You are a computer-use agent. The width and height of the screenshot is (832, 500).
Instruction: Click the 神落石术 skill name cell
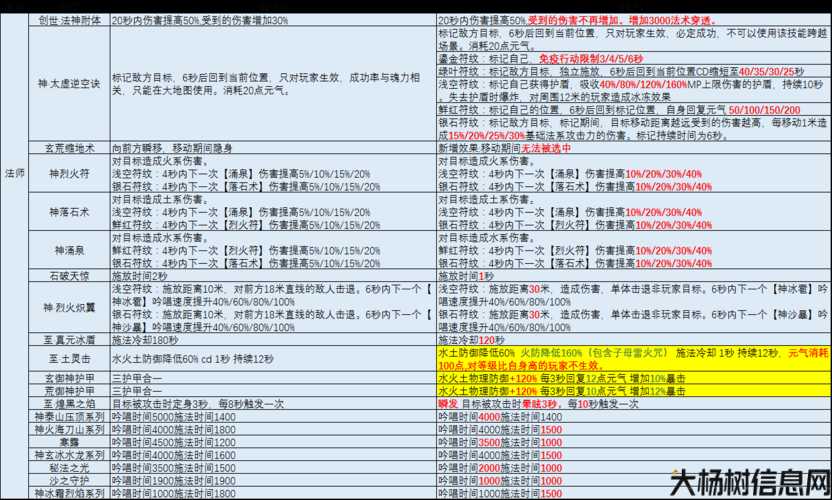pos(70,212)
